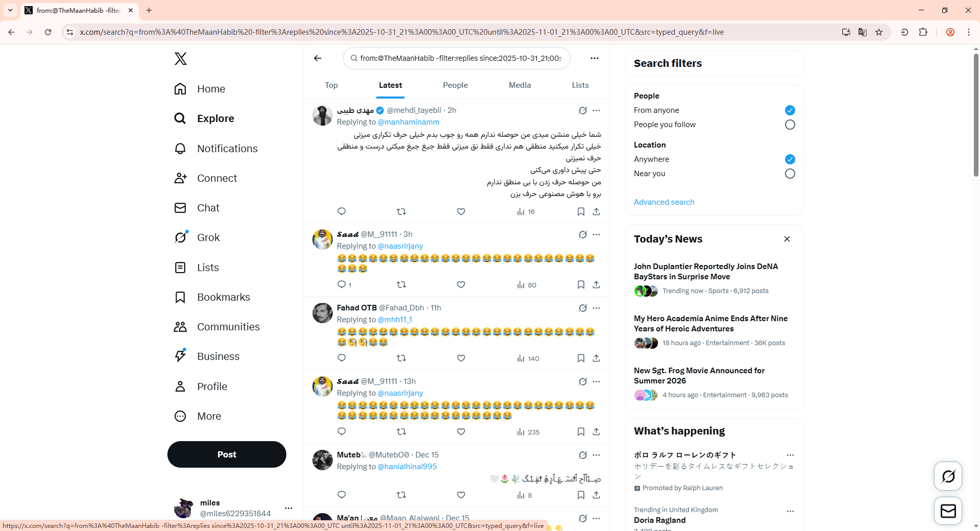Repost the Fahad OTB tweet

click(x=401, y=358)
